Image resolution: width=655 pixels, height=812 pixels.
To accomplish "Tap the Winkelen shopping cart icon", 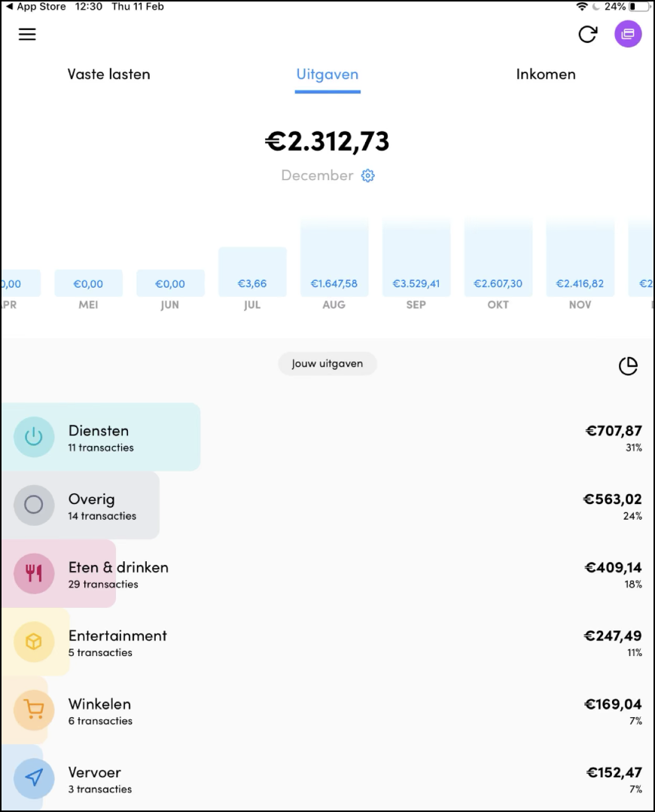I will 34,710.
